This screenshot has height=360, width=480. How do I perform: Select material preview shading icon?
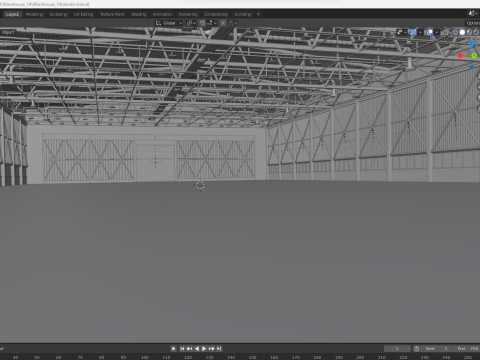point(469,32)
